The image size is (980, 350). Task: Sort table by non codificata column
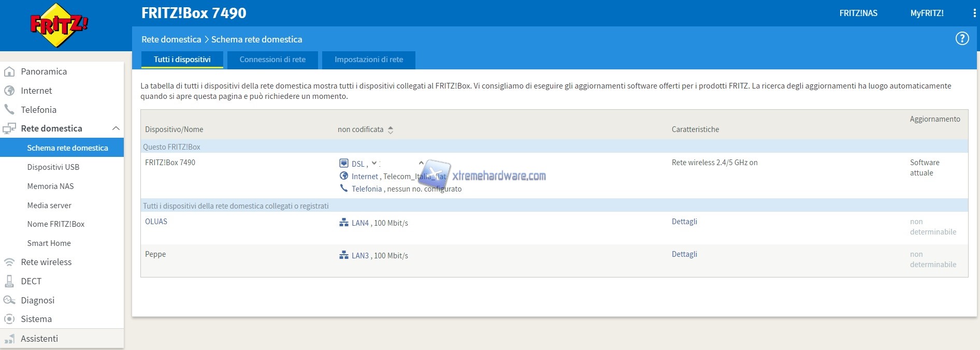pos(391,130)
